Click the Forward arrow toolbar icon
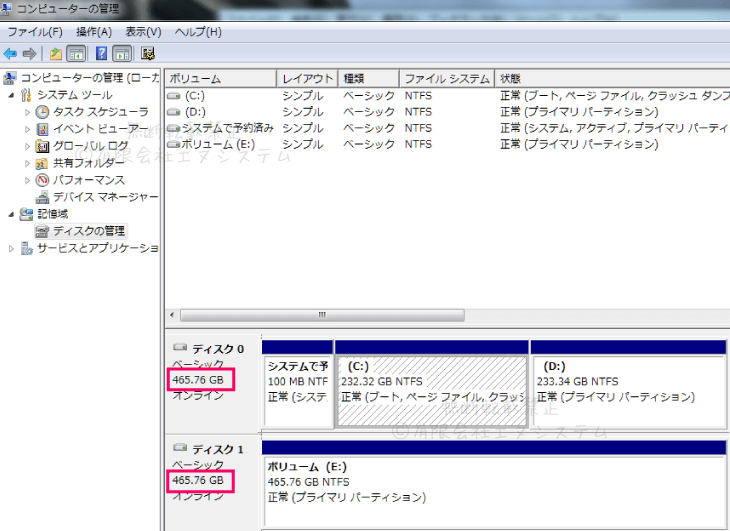Screen dimensions: 730x531 pyautogui.click(x=30, y=54)
